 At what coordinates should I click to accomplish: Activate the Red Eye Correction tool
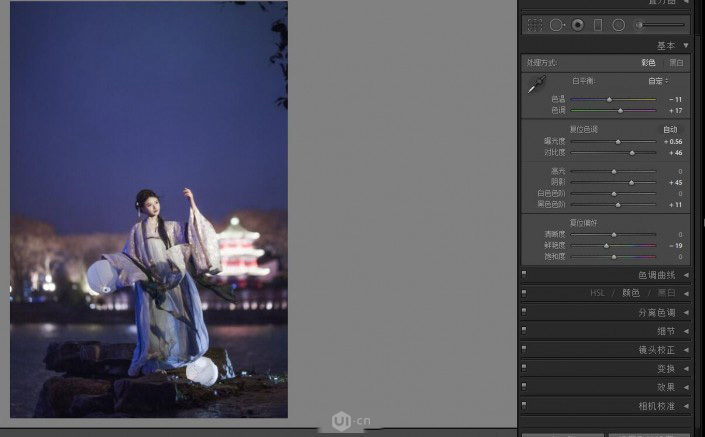pos(577,24)
